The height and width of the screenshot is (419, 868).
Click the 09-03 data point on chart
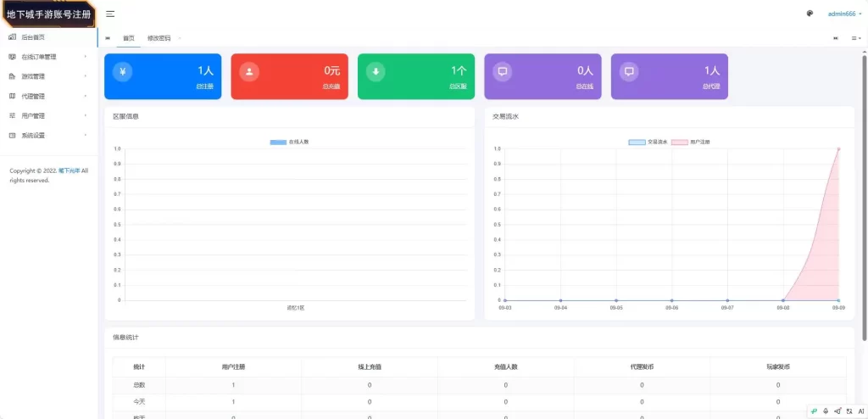(505, 300)
